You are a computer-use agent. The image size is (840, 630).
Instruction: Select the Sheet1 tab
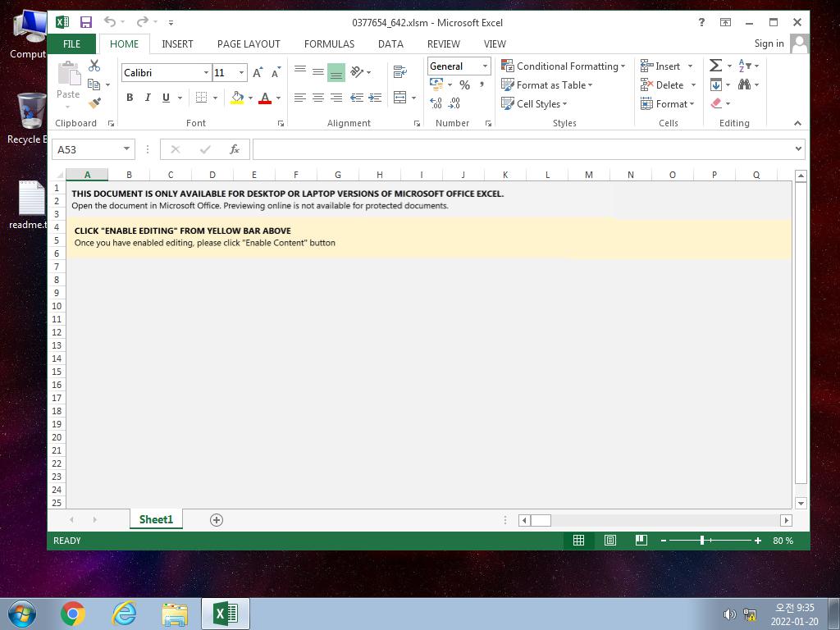[x=156, y=519]
